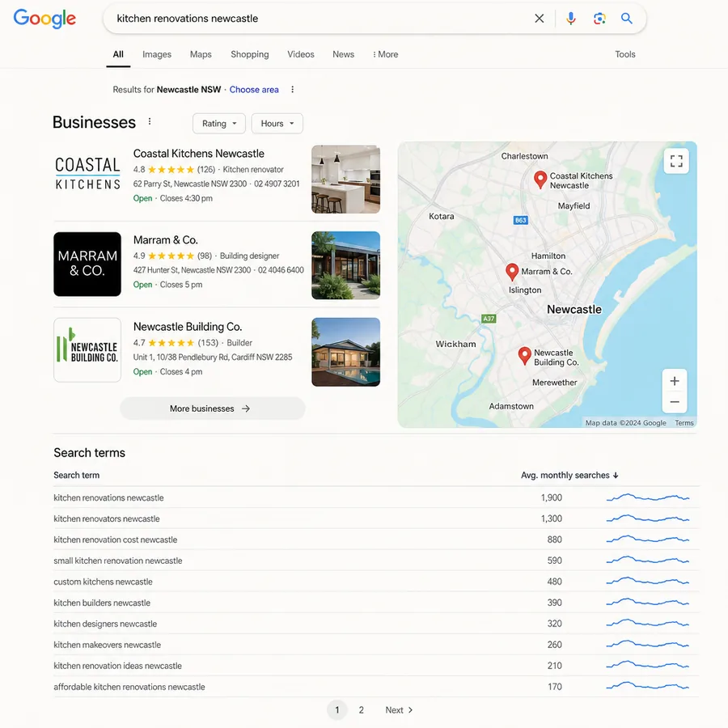Select 'kitchen renovation ideas newcastle' row
This screenshot has width=728, height=728.
tap(376, 666)
